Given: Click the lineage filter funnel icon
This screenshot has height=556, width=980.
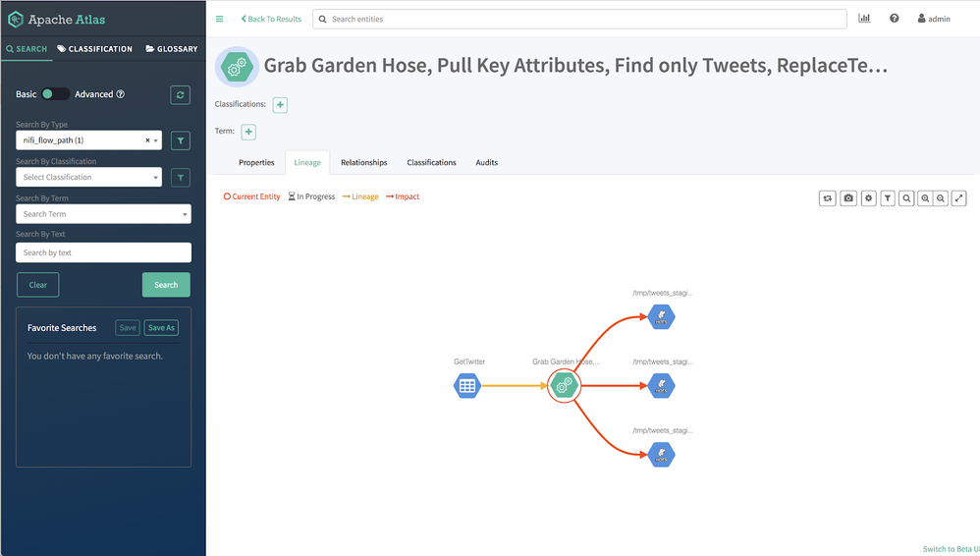Looking at the screenshot, I should (888, 198).
